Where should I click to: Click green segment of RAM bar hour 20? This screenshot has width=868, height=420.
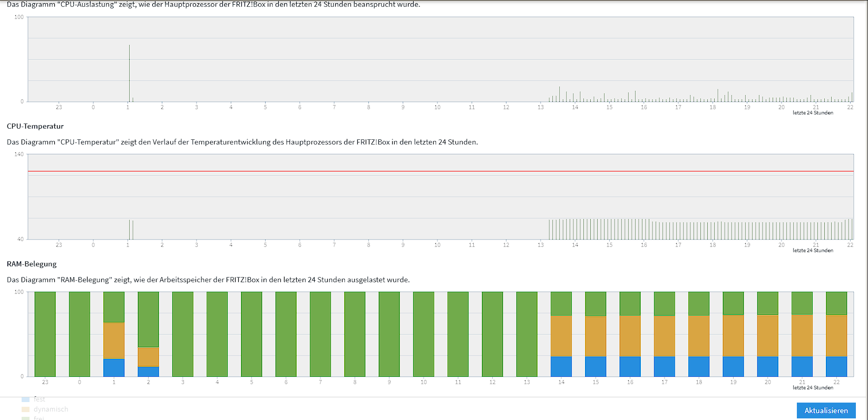768,303
